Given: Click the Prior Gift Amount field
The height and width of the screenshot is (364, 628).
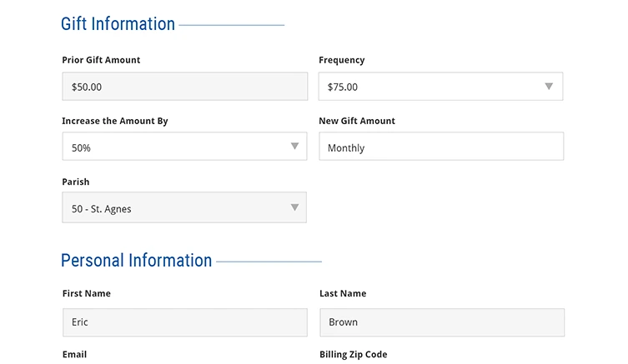Looking at the screenshot, I should (184, 87).
